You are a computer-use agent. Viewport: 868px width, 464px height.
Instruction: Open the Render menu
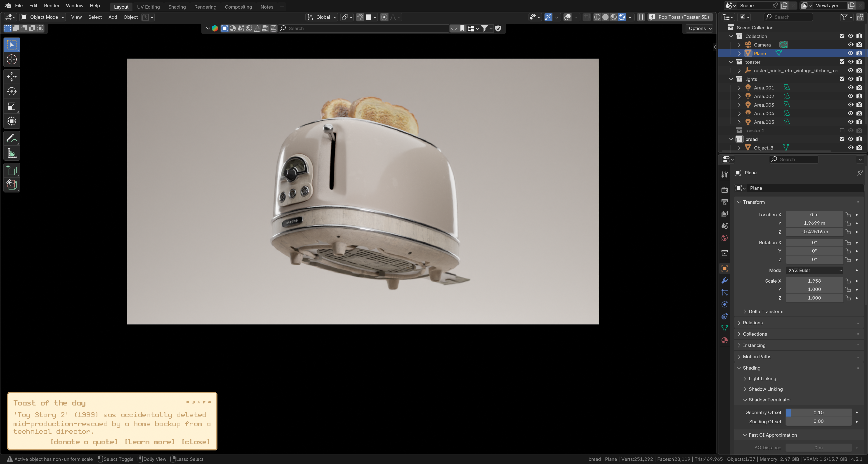(x=52, y=6)
